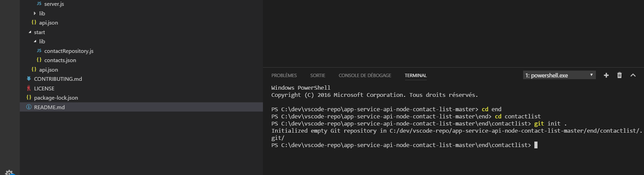The height and width of the screenshot is (175, 644).
Task: Kill terminal with the trash icon
Action: 619,75
